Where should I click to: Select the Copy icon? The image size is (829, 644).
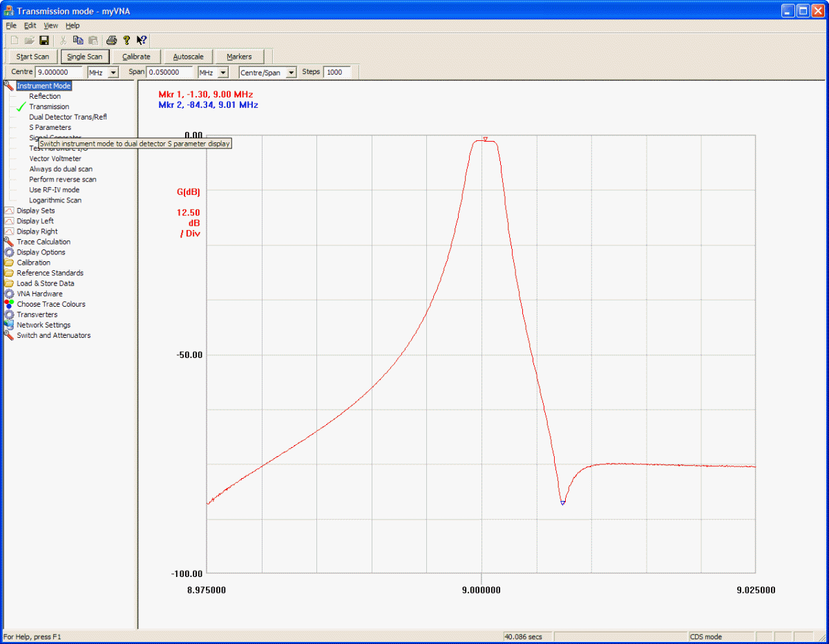pyautogui.click(x=78, y=40)
